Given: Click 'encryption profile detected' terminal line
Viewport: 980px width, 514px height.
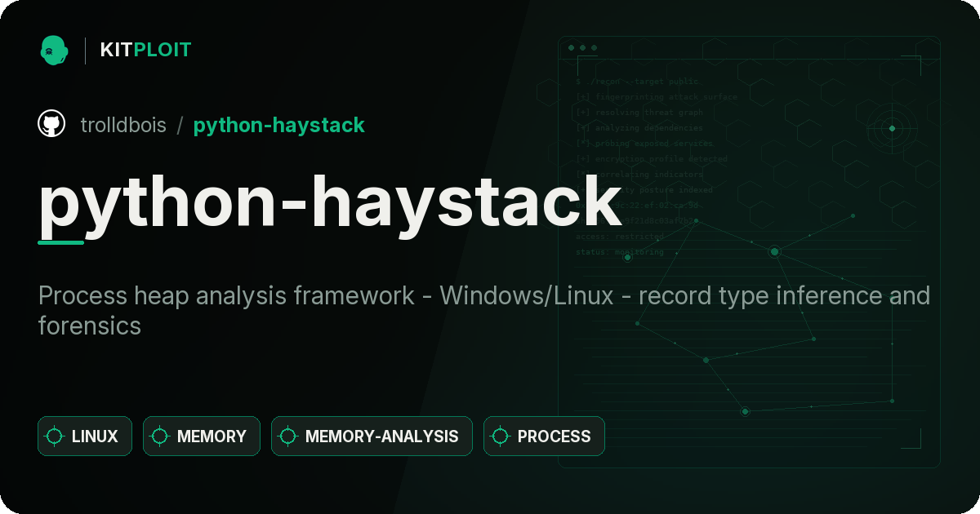Looking at the screenshot, I should [651, 159].
